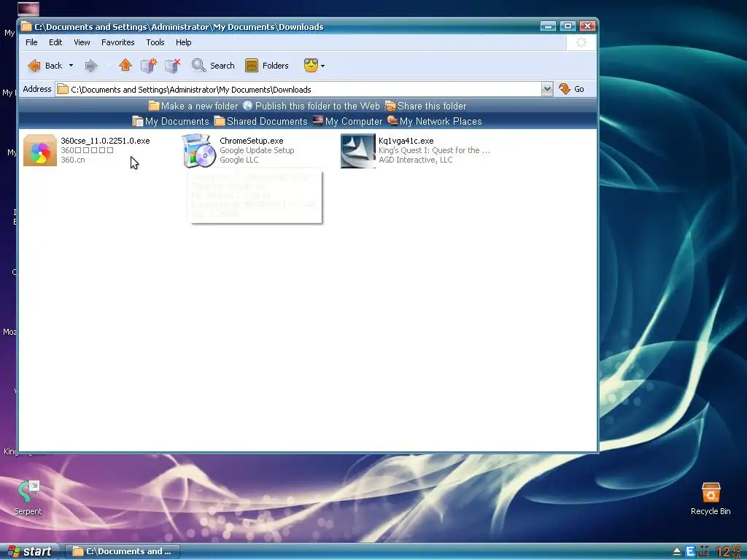Go up one folder level
The image size is (747, 560).
[125, 65]
